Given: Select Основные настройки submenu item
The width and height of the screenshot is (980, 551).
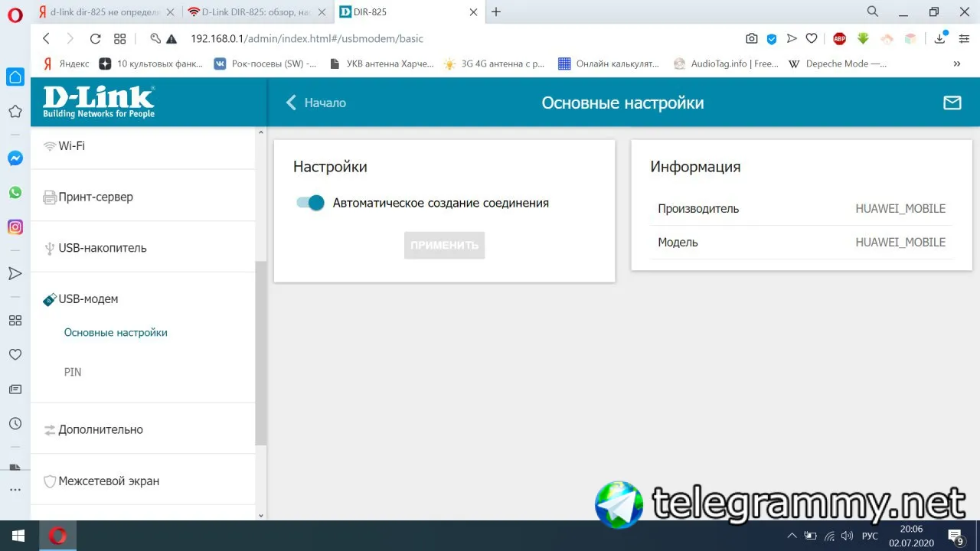Looking at the screenshot, I should (x=116, y=333).
